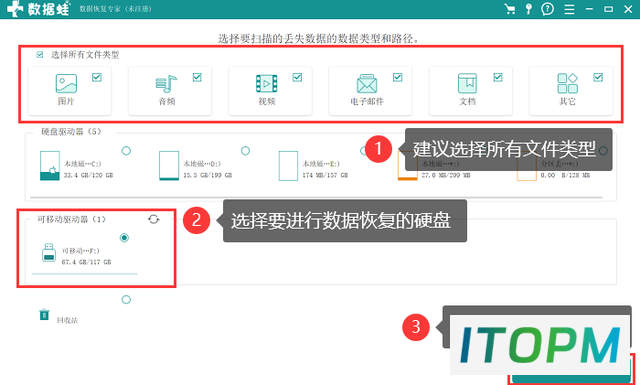640x385 pixels.
Task: Click the 33.4 GB/120 GB text
Action: tap(88, 175)
